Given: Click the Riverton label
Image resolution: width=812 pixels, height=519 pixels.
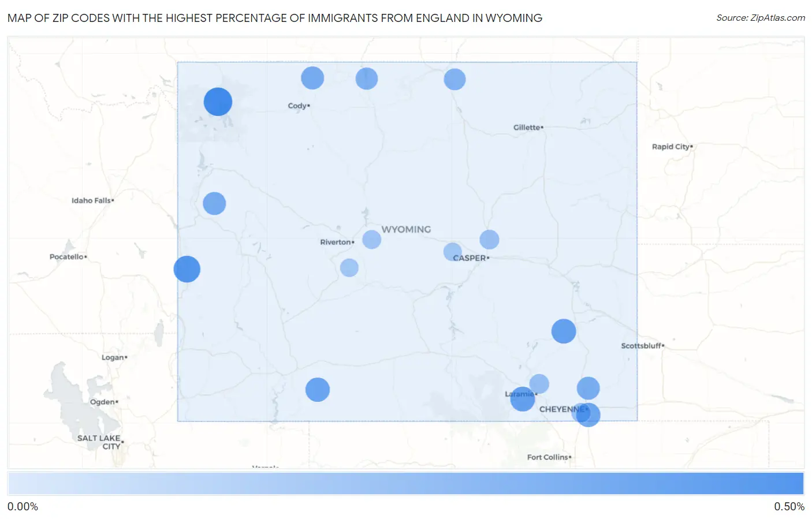Looking at the screenshot, I should pyautogui.click(x=337, y=242).
